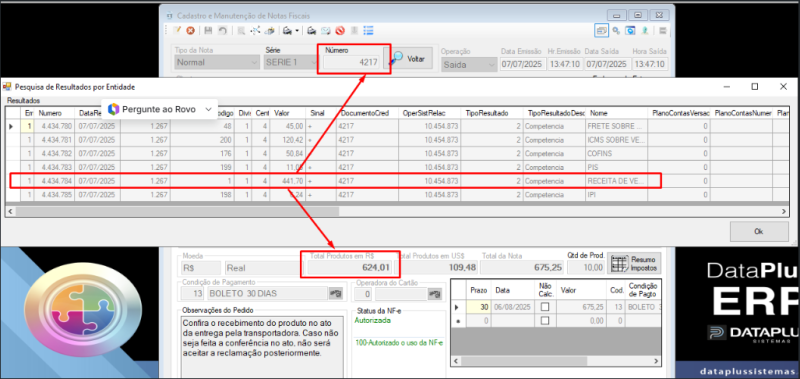Click the Data Emissão field 07/07/2025
Viewport: 800px width, 379px height.
[522, 64]
